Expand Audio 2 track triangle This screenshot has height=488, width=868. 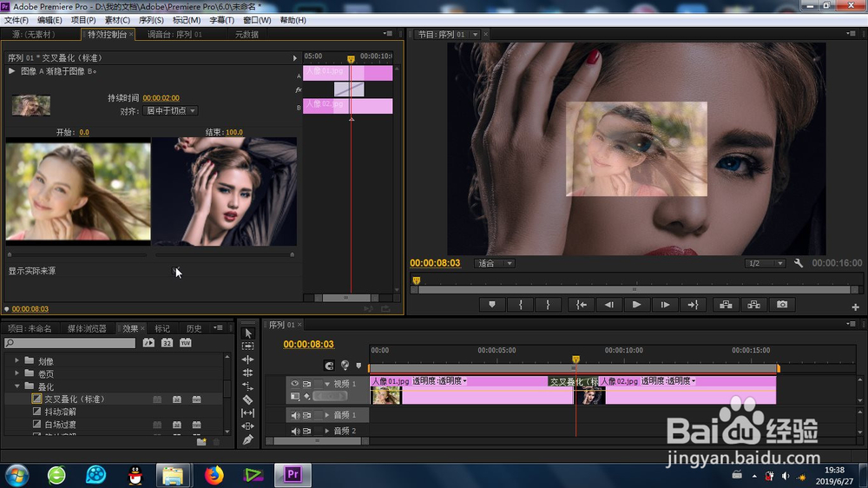click(x=327, y=431)
